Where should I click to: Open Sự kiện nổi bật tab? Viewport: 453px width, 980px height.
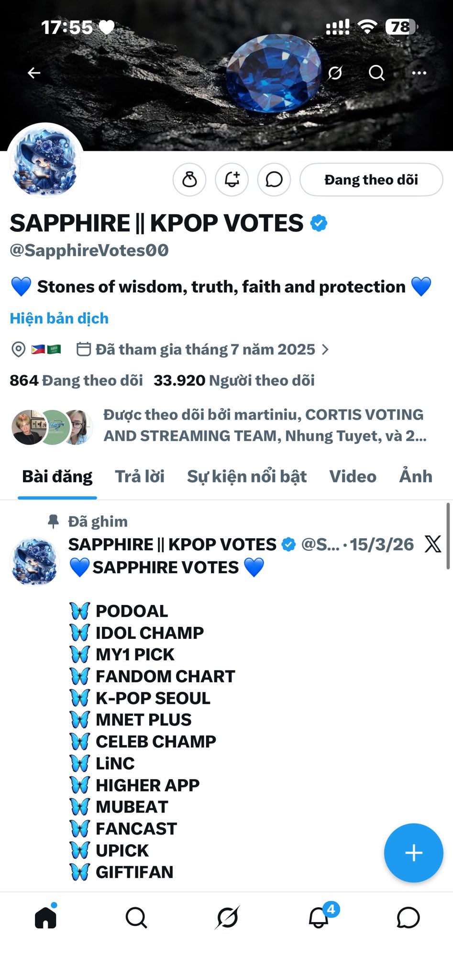click(247, 477)
